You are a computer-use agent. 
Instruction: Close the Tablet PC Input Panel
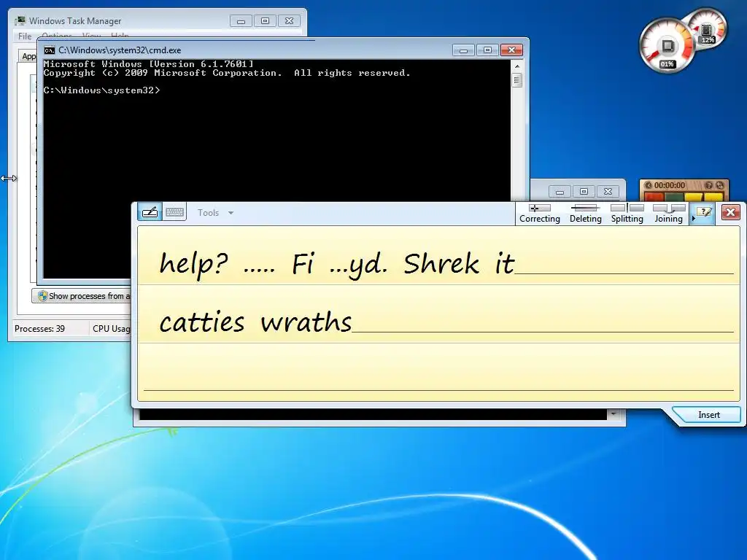tap(730, 212)
